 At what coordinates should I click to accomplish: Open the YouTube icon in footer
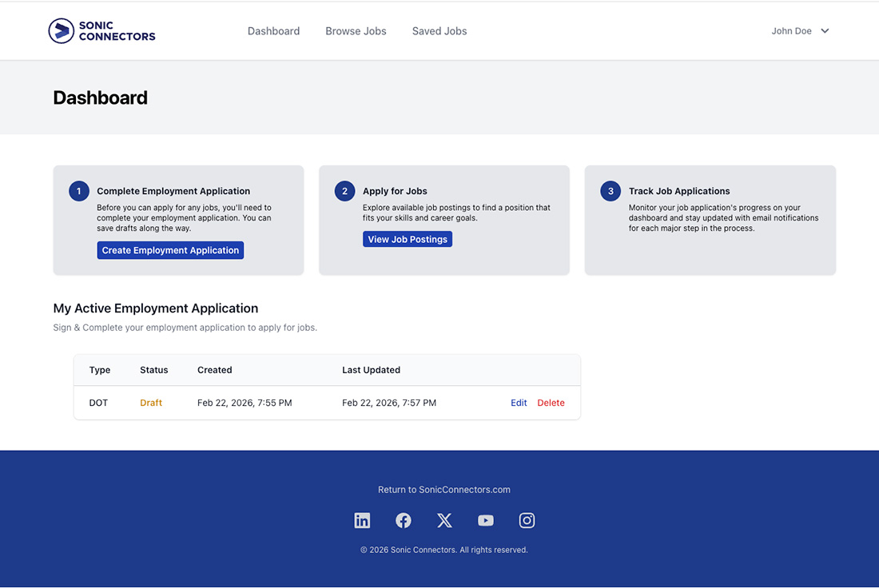tap(486, 521)
